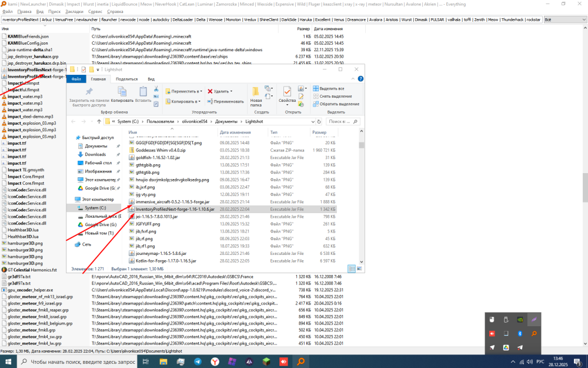Open the Удалить dropdown arrow
The width and height of the screenshot is (588, 368).
coord(231,91)
